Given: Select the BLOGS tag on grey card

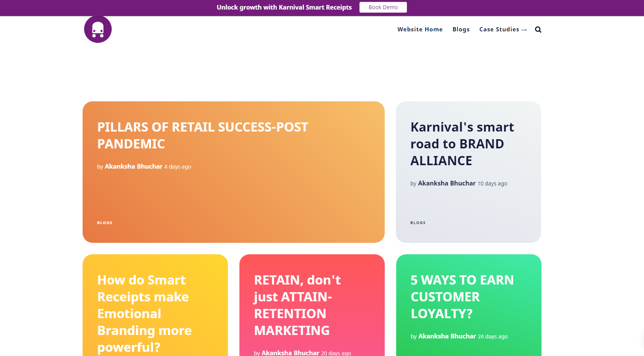Looking at the screenshot, I should click(418, 223).
